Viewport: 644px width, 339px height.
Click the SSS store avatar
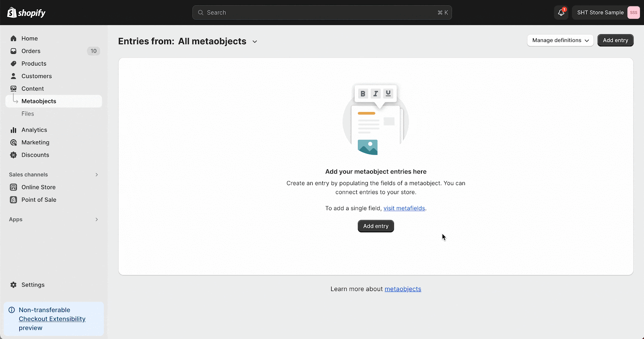[633, 12]
